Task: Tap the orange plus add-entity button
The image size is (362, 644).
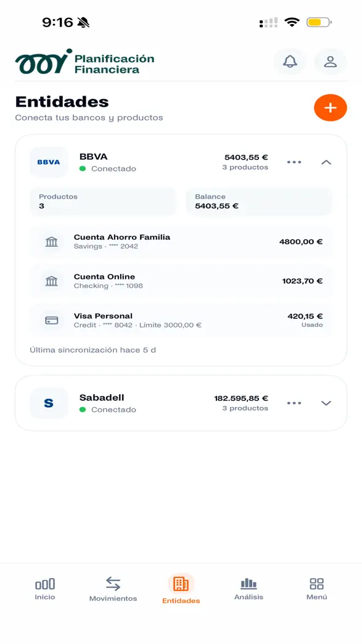Action: pos(331,107)
